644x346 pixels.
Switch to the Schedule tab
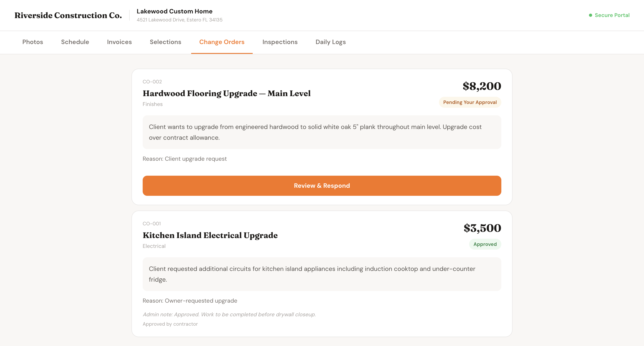pyautogui.click(x=75, y=42)
